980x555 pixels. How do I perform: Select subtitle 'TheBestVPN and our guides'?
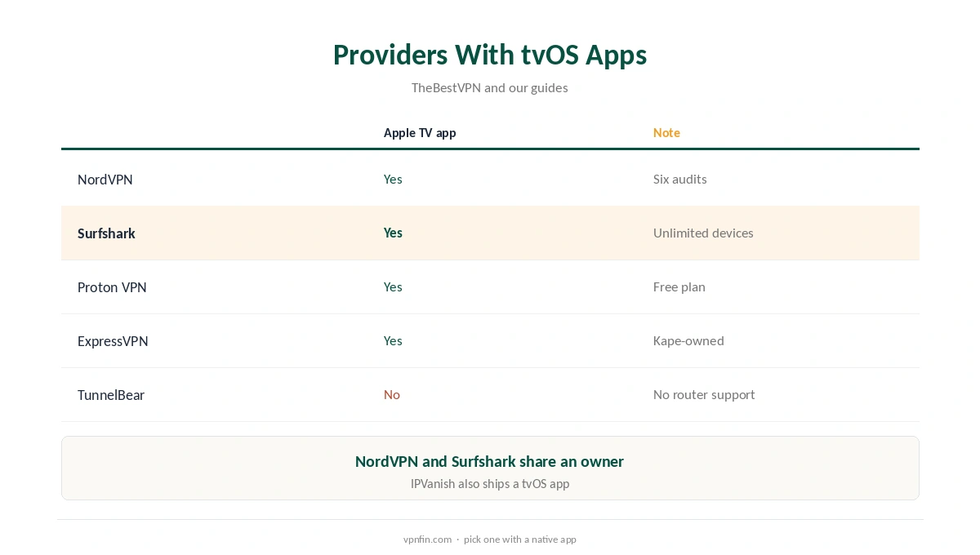coord(490,87)
